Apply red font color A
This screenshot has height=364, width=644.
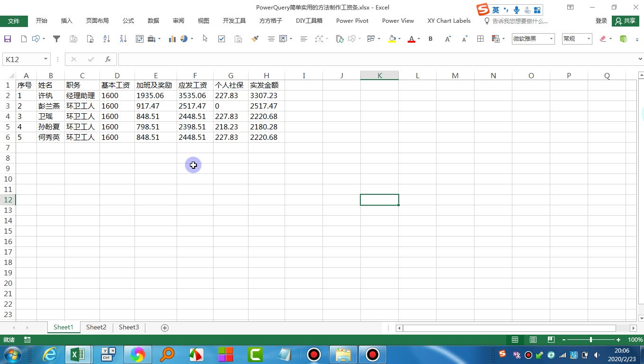click(411, 39)
